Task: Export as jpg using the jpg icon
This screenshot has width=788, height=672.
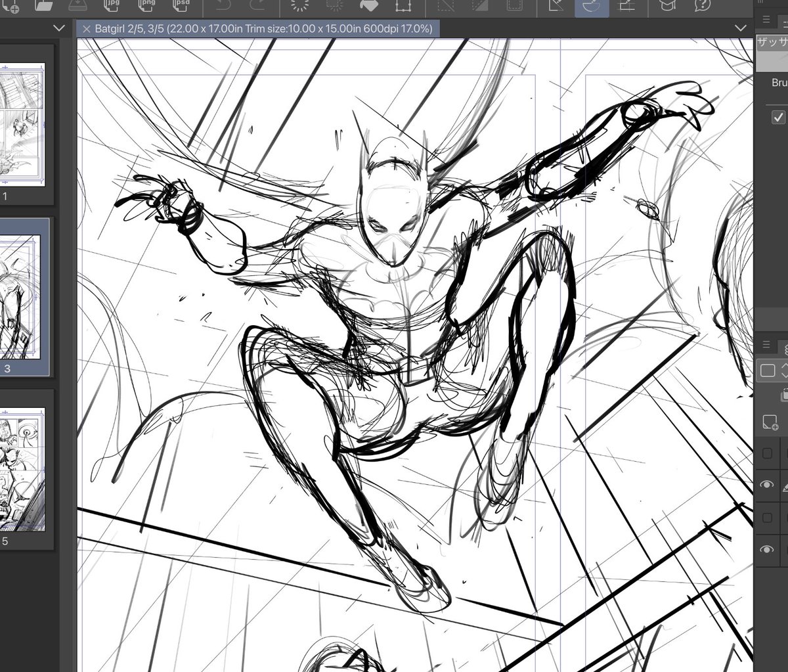Action: (x=112, y=7)
